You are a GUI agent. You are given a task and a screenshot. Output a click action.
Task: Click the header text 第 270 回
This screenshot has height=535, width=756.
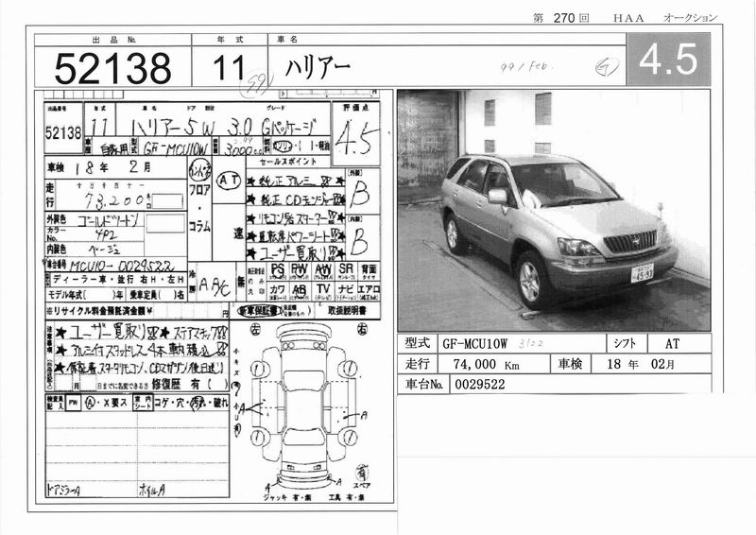click(x=560, y=18)
